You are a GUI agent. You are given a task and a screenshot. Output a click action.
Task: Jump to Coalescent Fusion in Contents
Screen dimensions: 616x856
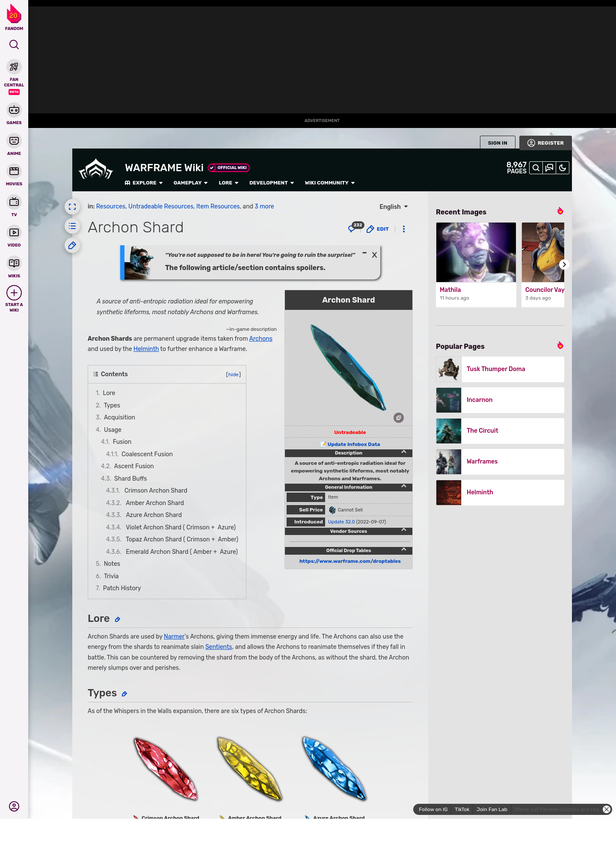click(147, 454)
